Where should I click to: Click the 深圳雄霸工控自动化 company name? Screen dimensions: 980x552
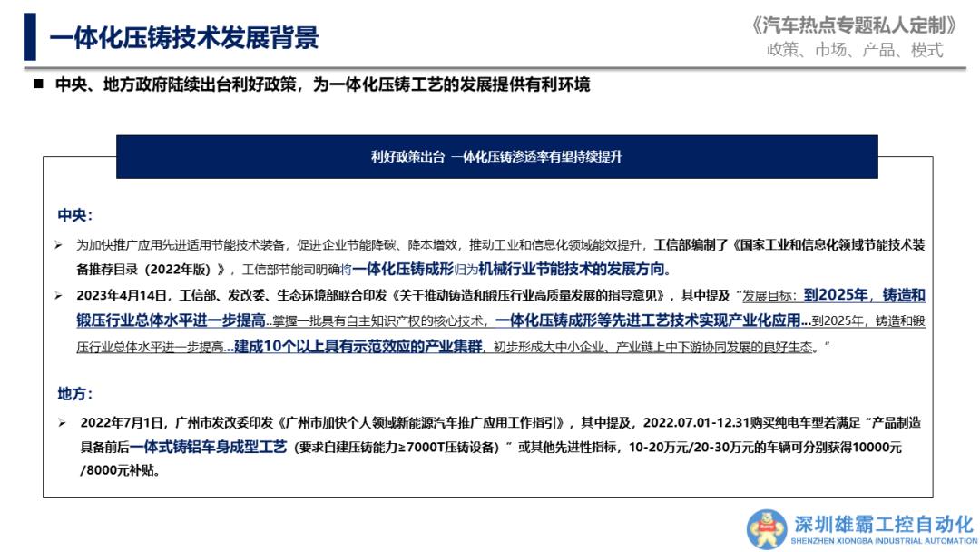pyautogui.click(x=883, y=524)
